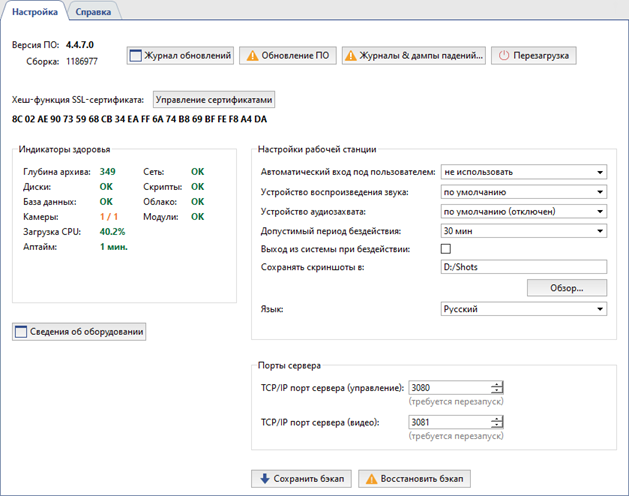The image size is (629, 496).
Task: Open the Устройство аудиозахвата combo box
Action: pos(524,211)
